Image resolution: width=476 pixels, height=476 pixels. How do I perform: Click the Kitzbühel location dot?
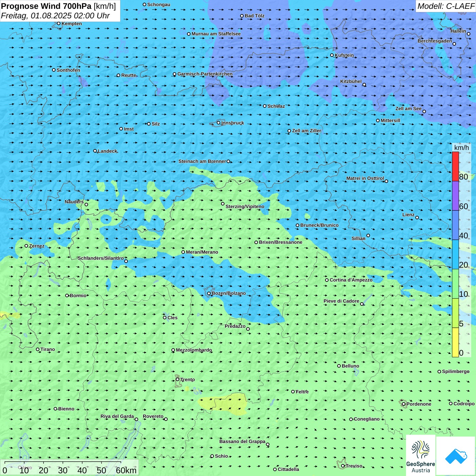[x=364, y=85]
